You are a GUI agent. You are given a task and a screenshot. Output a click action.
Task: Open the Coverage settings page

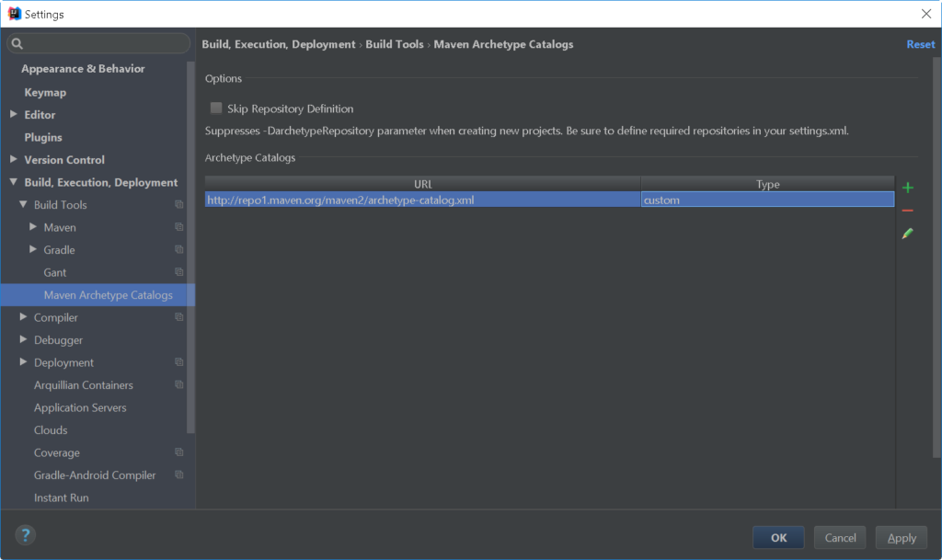coord(56,452)
